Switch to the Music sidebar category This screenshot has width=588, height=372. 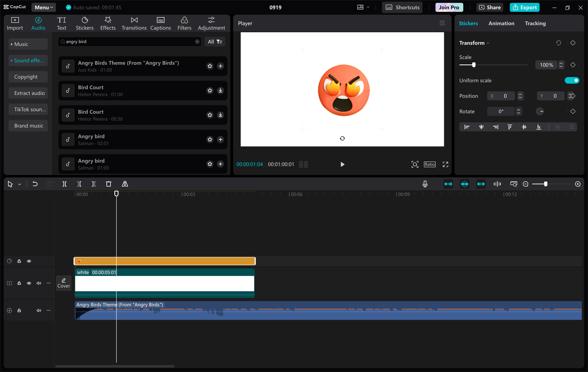(28, 44)
